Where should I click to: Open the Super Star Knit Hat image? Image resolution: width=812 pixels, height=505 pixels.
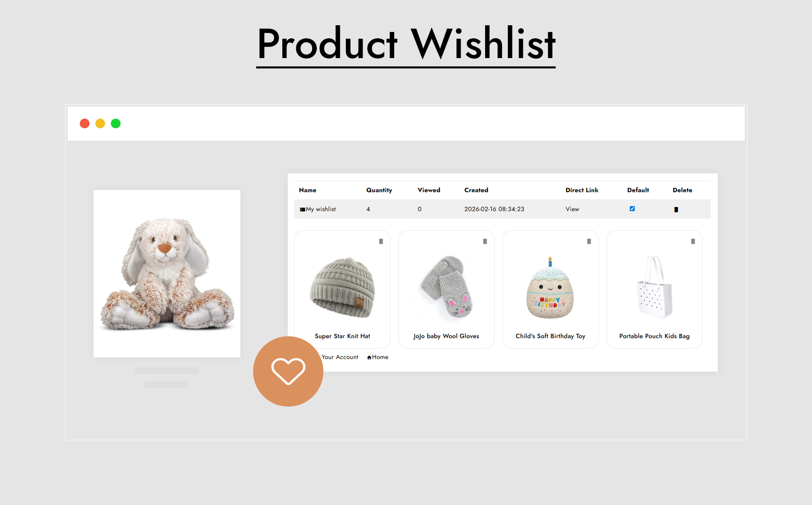pos(342,287)
